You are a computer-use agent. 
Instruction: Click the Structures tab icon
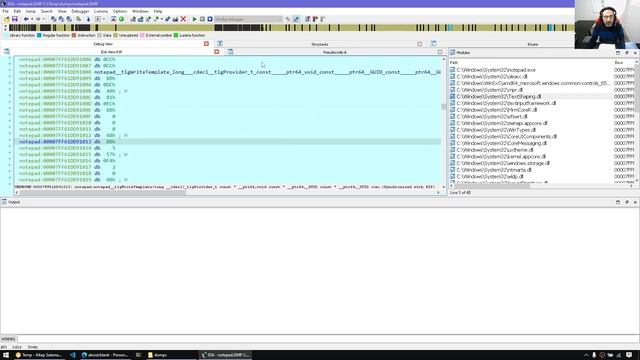(x=220, y=43)
